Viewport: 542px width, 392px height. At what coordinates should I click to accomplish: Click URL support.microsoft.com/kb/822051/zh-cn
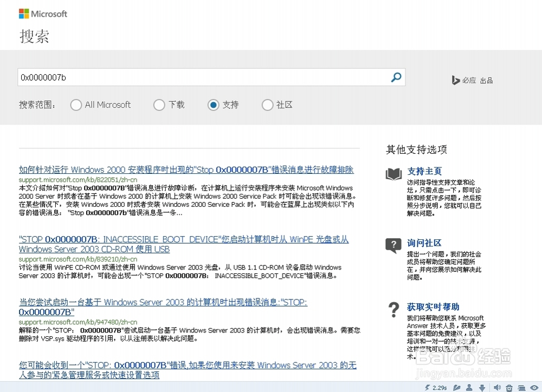[78, 180]
